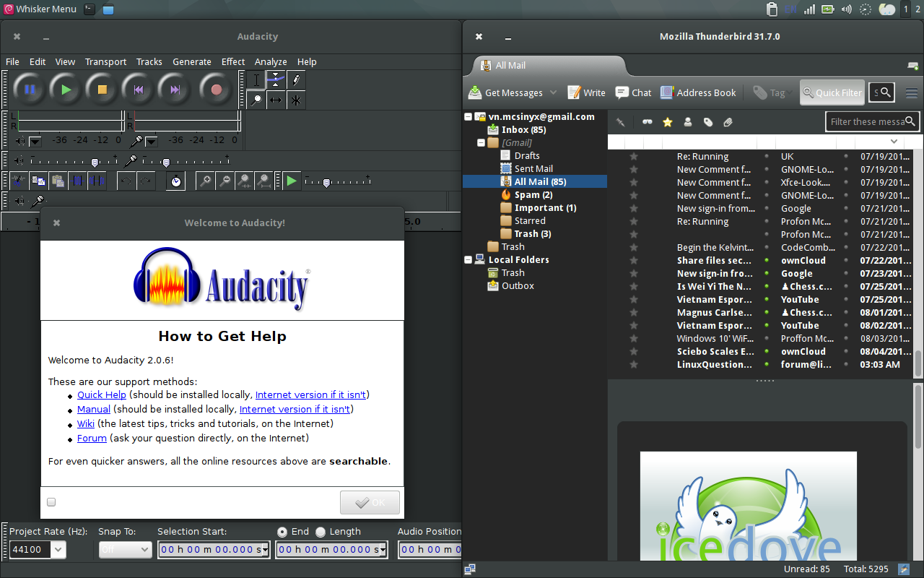This screenshot has width=924, height=578.
Task: Select the Length radio button
Action: (321, 531)
